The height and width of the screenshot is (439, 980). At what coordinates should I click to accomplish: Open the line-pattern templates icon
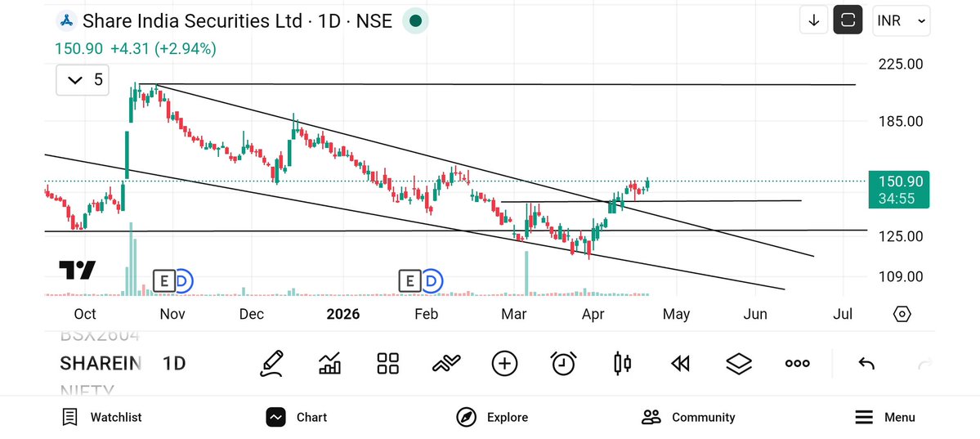point(446,363)
